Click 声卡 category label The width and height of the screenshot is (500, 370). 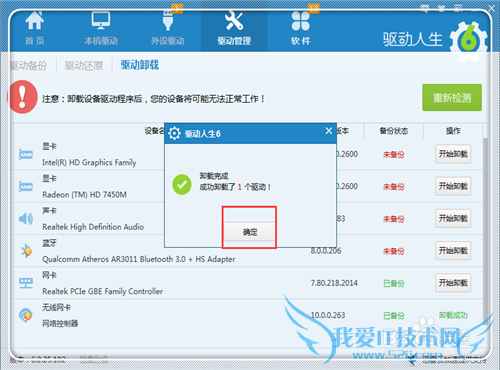click(x=49, y=211)
